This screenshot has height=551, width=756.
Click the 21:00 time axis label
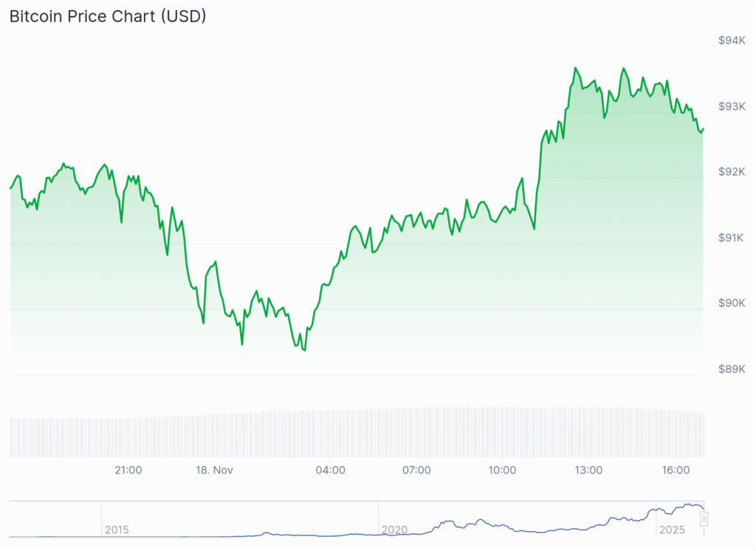(128, 470)
